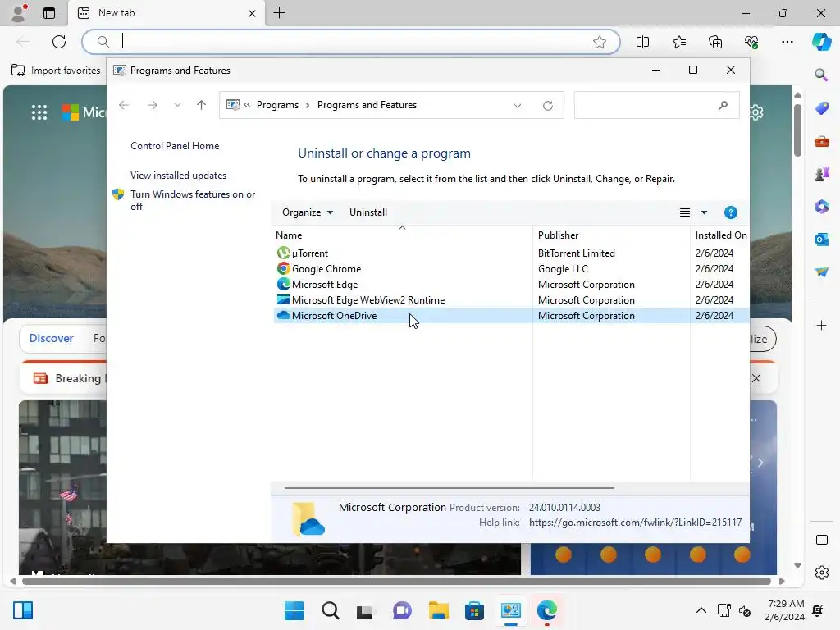Open Microsoft Store from taskbar
The width and height of the screenshot is (840, 630).
click(x=474, y=610)
